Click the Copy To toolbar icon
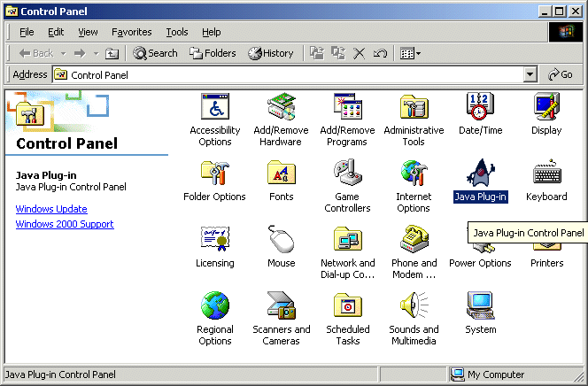The height and width of the screenshot is (386, 588). click(x=338, y=54)
